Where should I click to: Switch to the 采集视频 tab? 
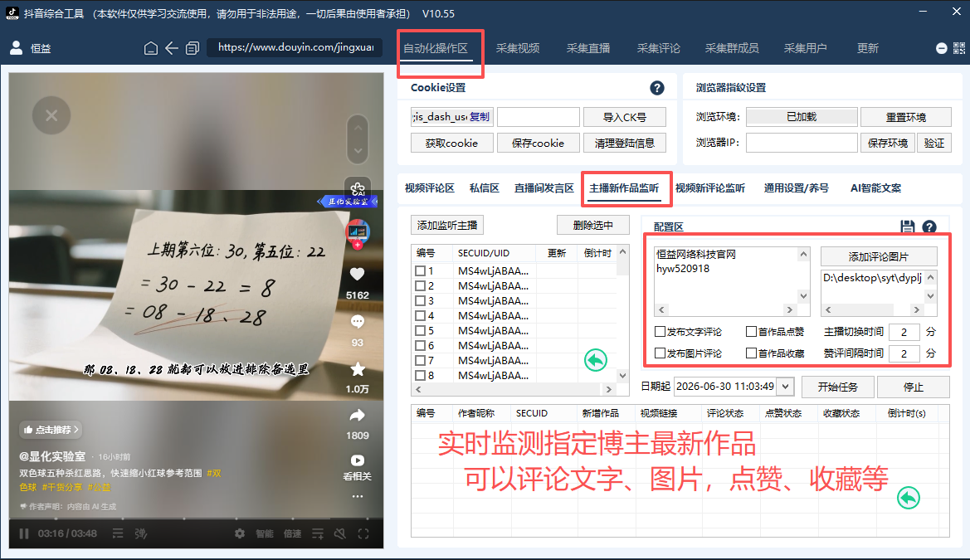pos(518,48)
